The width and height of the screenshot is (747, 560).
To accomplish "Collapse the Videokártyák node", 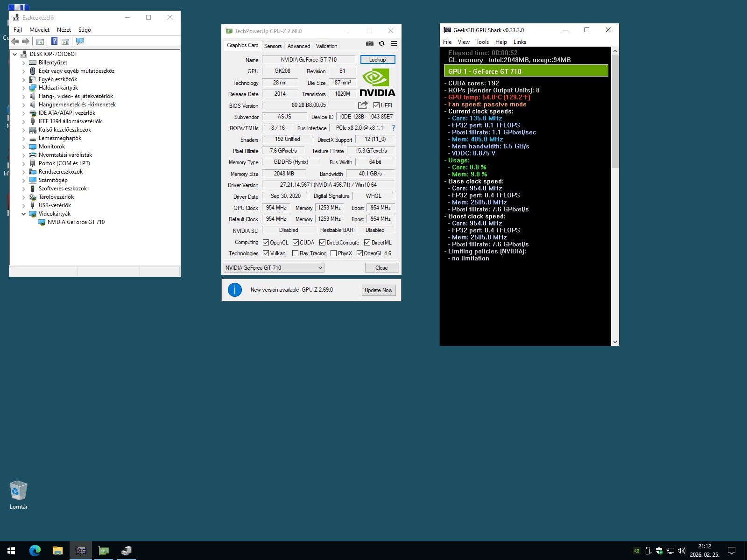I will coord(23,214).
